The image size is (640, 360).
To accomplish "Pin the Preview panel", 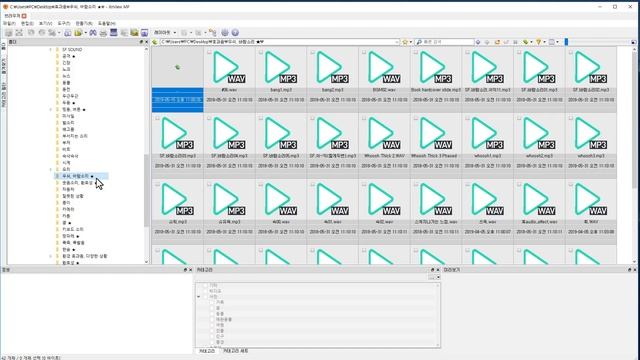I will [629, 270].
